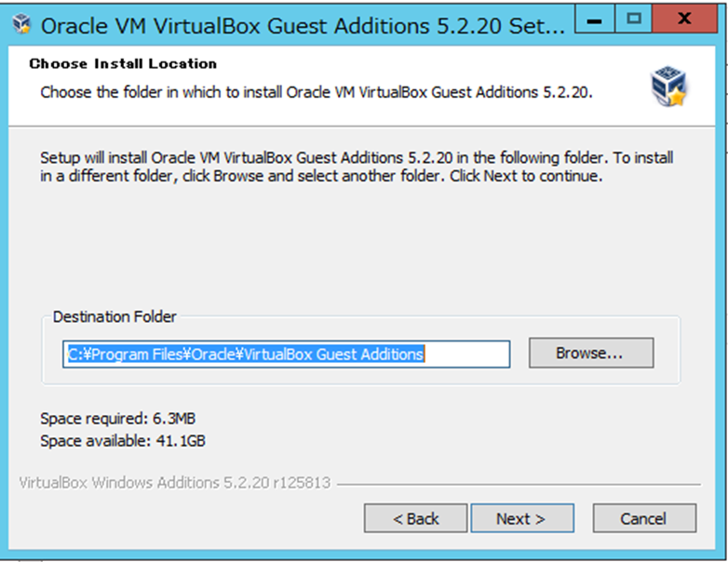Open the Browse... folder picker
The height and width of the screenshot is (562, 728).
click(x=591, y=354)
